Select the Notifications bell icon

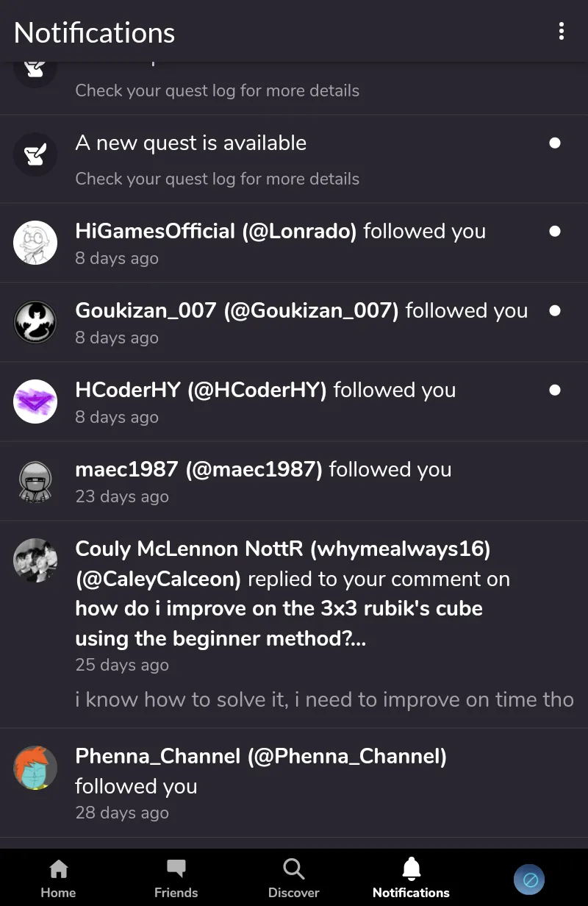click(x=411, y=869)
